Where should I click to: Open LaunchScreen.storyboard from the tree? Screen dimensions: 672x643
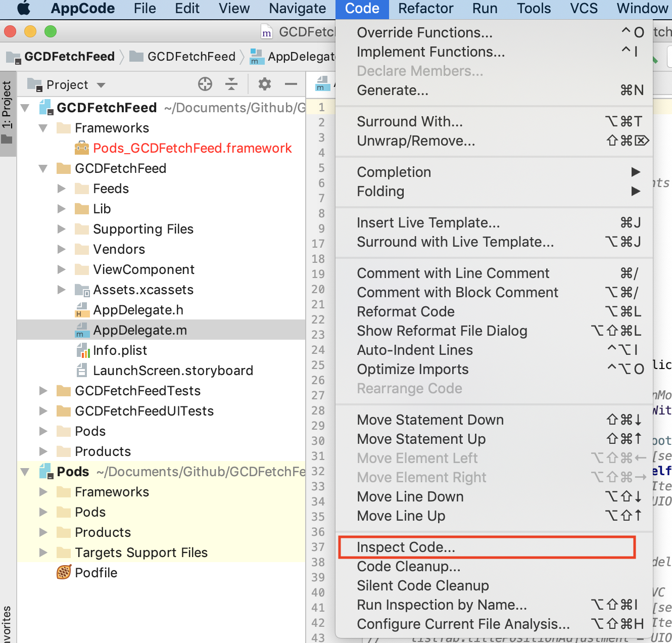point(173,371)
